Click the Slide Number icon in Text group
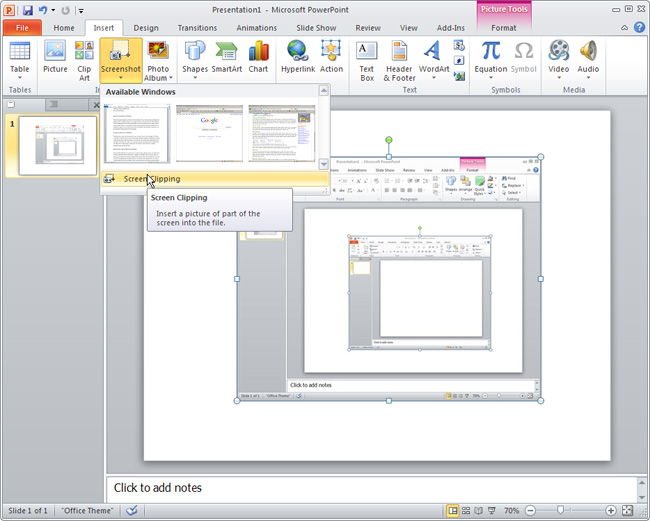 tap(459, 61)
